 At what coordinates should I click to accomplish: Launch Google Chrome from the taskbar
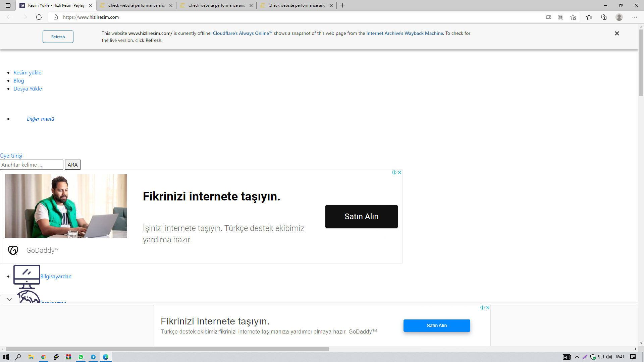tap(43, 357)
